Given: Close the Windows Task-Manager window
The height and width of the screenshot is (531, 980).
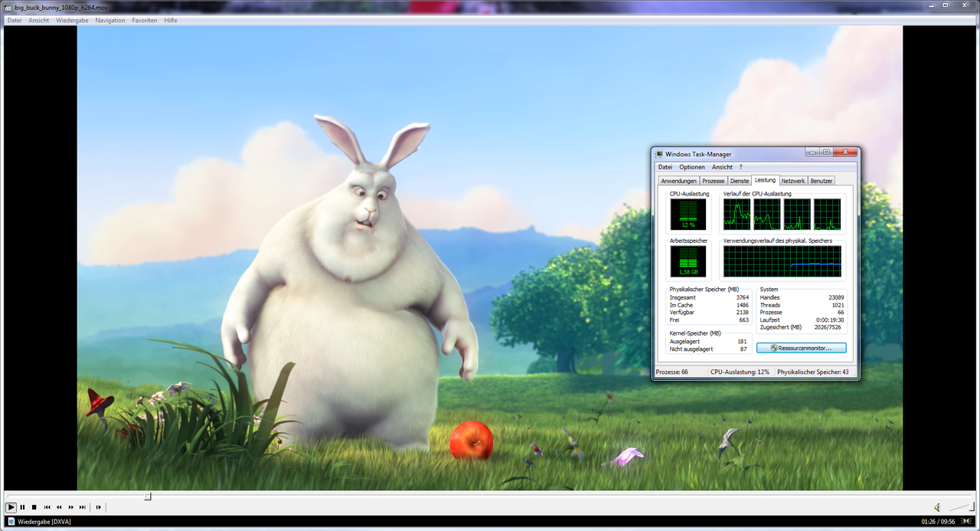Looking at the screenshot, I should [x=845, y=152].
